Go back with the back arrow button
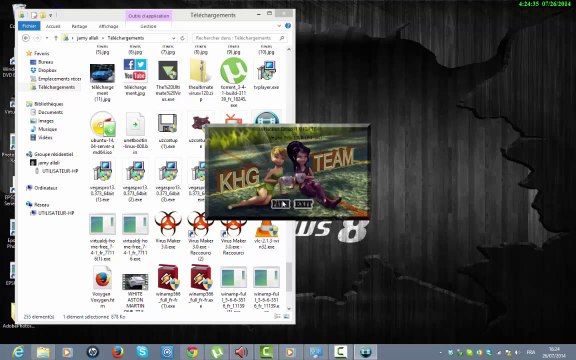Viewport: 576px width, 360px height. click(x=26, y=38)
